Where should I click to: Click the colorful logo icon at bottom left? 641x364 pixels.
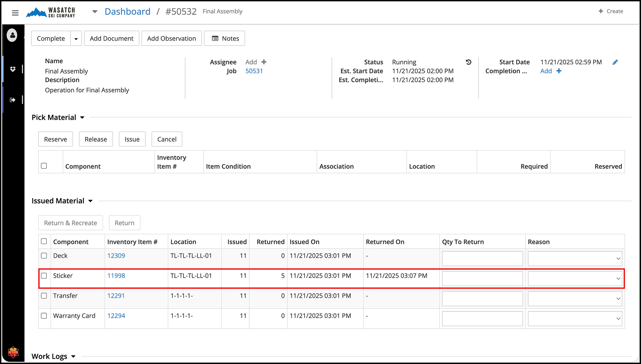[14, 352]
